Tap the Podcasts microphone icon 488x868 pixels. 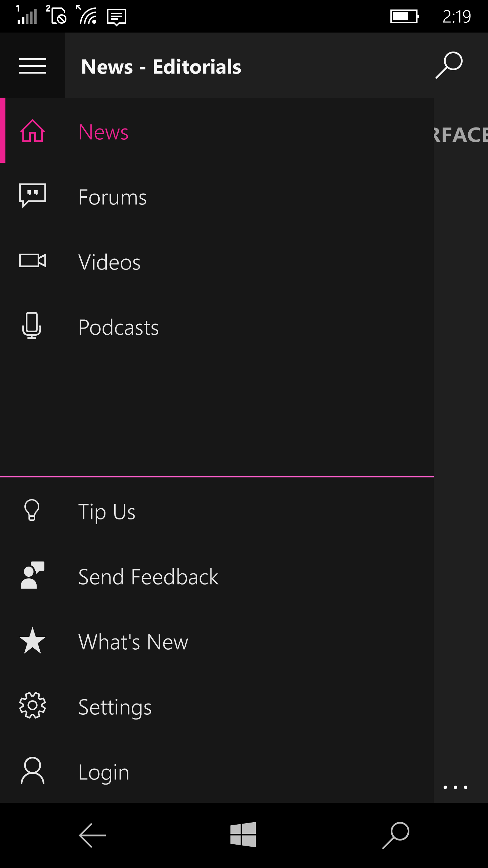click(32, 325)
